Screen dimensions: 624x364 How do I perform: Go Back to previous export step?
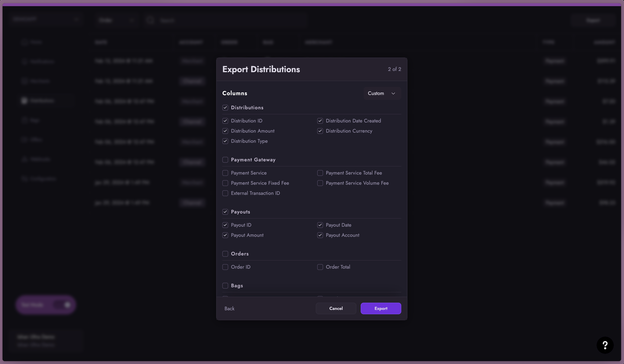click(x=229, y=309)
